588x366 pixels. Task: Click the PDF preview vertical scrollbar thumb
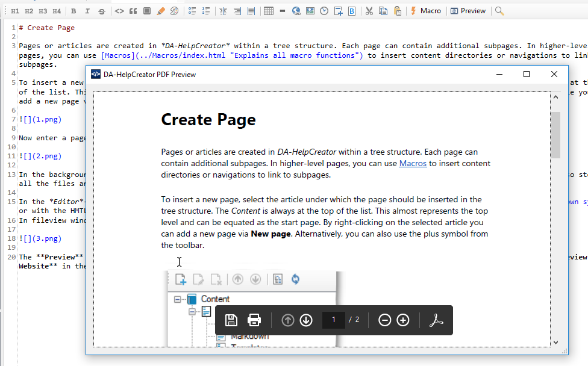(x=555, y=135)
